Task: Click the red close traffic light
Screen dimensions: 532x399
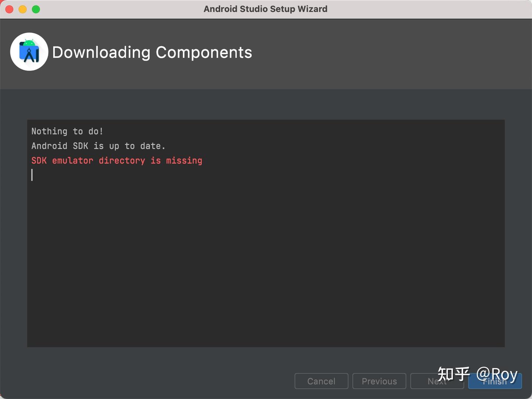Action: 9,9
